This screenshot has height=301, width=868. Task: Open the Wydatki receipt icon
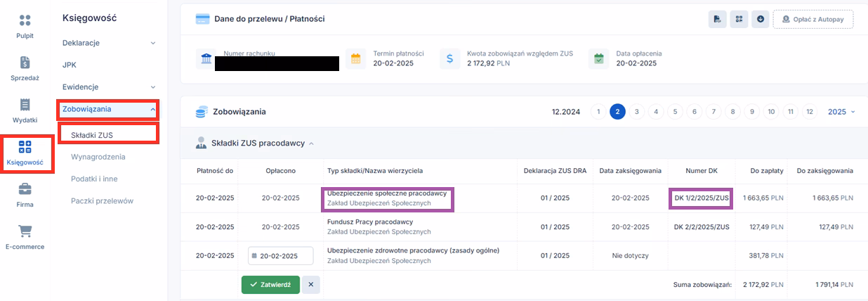pos(25,105)
